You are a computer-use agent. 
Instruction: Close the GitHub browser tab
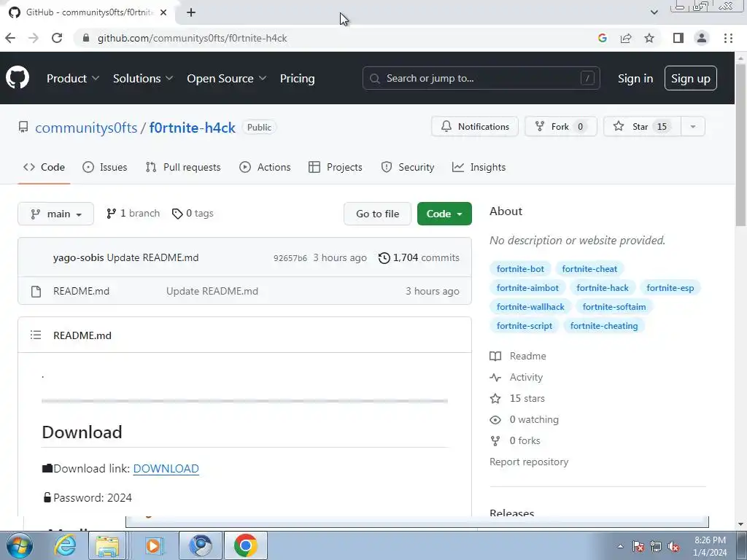point(163,12)
